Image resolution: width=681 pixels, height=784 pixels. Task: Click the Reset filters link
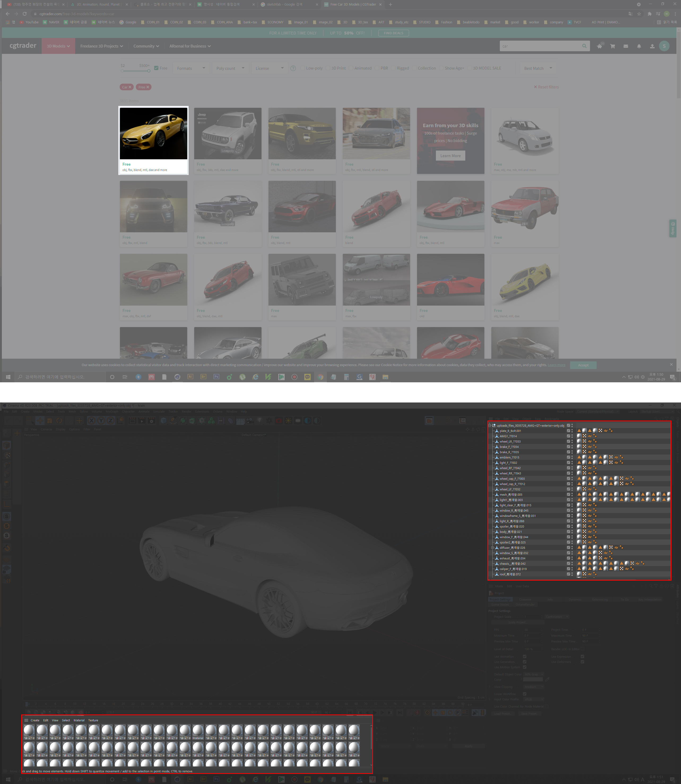546,87
